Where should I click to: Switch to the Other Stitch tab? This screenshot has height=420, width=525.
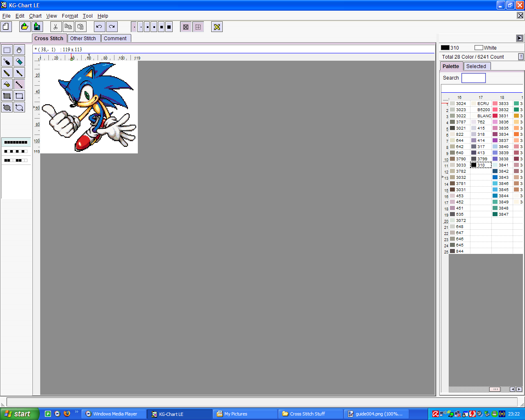[83, 39]
